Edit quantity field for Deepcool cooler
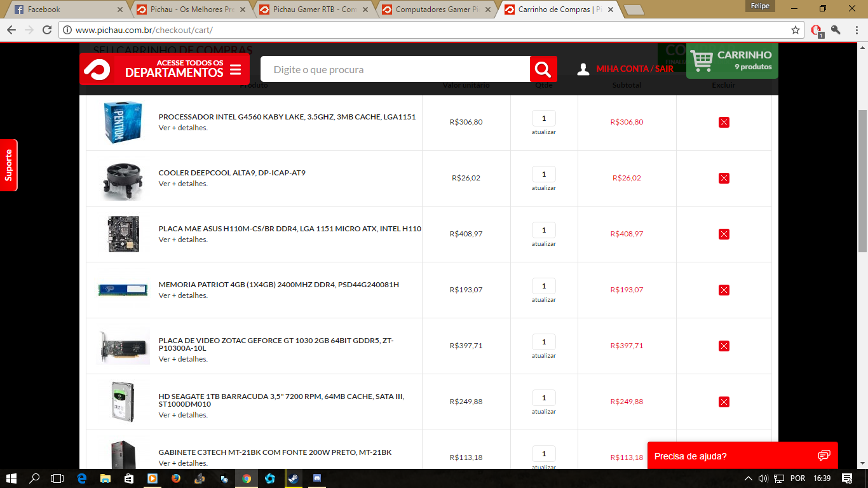 544,174
